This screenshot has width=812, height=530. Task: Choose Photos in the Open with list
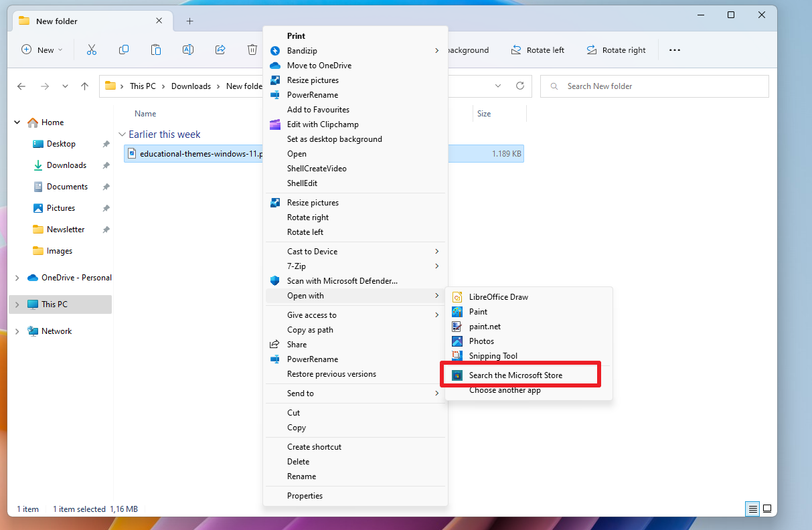483,341
